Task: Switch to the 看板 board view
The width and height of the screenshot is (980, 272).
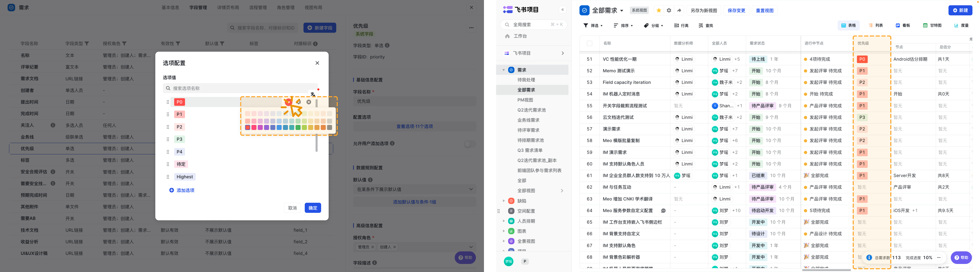Action: (903, 25)
